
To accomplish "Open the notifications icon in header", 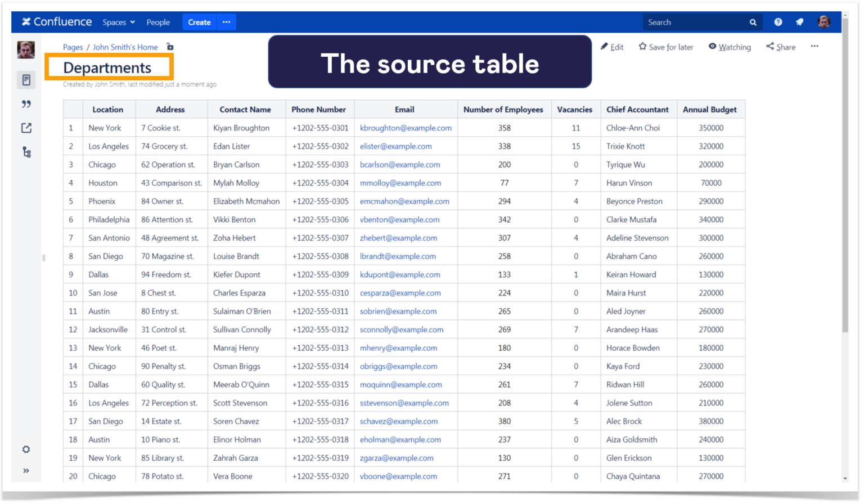I will point(800,22).
